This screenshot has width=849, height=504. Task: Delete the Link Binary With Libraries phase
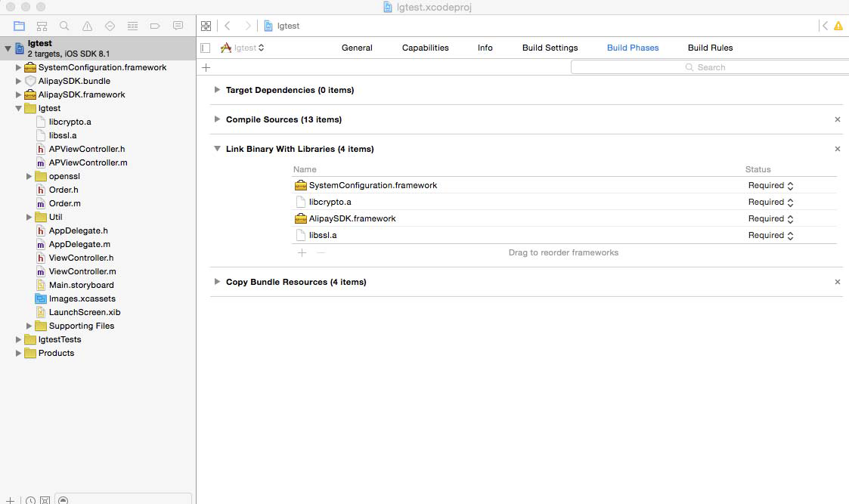[838, 149]
